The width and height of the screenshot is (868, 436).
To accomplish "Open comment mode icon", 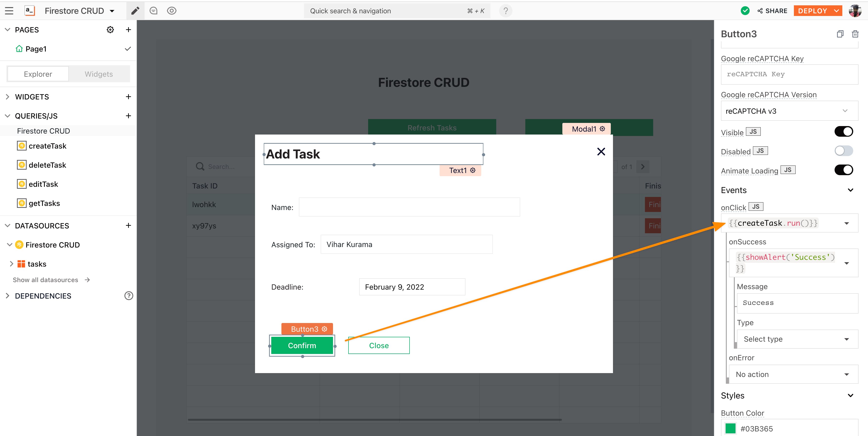I will click(154, 11).
